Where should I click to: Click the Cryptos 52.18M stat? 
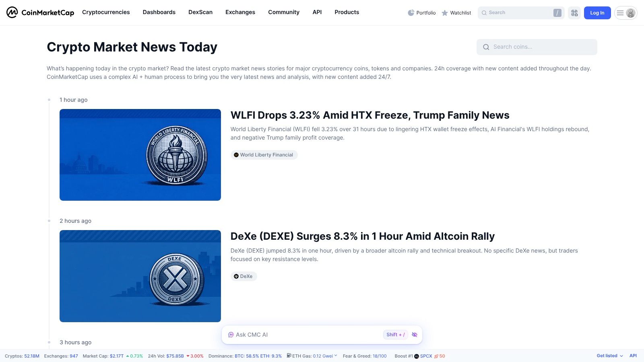tap(22, 356)
